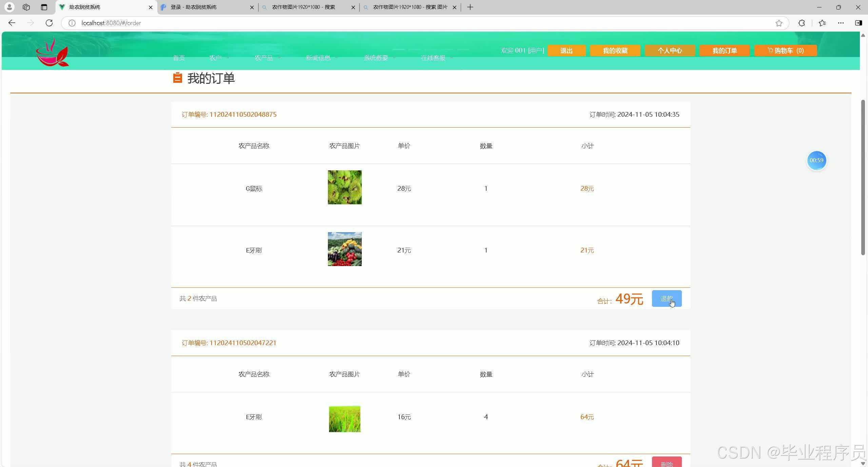This screenshot has height=467, width=868.
Task: Click the 合计 49元 total amount
Action: (x=620, y=299)
